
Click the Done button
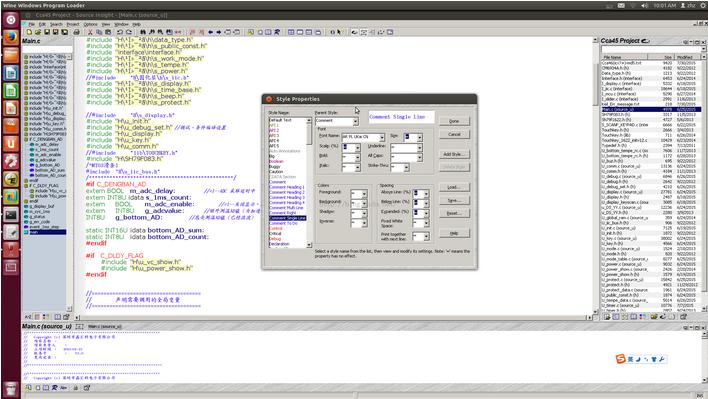click(x=454, y=121)
